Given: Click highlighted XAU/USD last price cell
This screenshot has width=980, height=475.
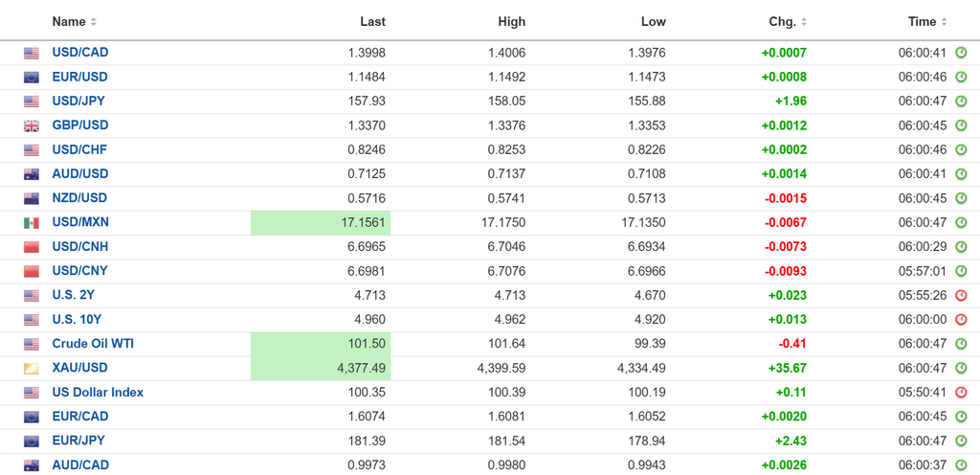Looking at the screenshot, I should 321,368.
